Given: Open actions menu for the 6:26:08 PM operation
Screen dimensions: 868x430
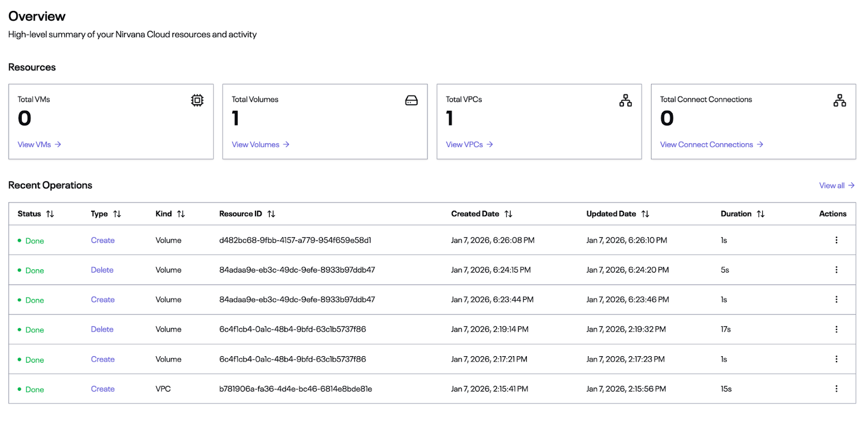Looking at the screenshot, I should coord(836,240).
